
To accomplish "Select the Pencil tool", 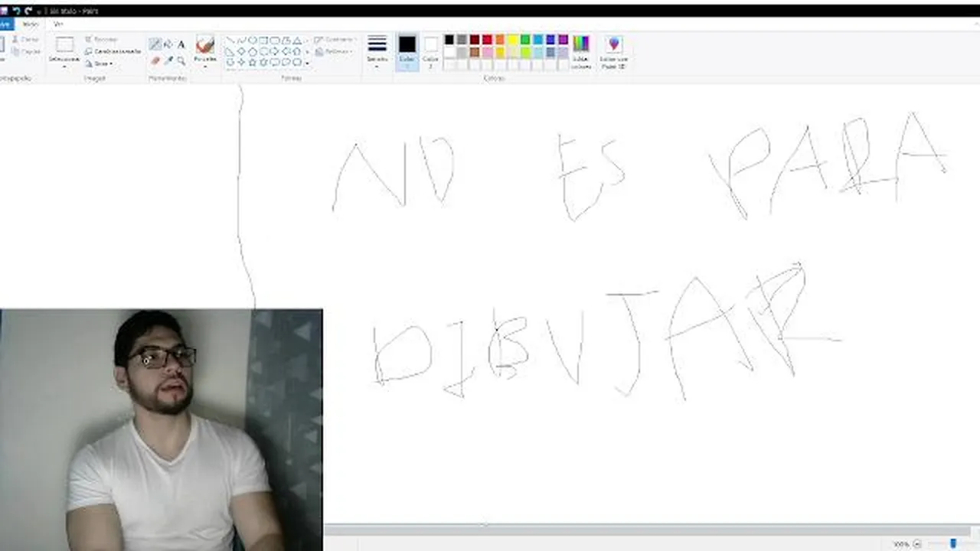I will tap(155, 44).
